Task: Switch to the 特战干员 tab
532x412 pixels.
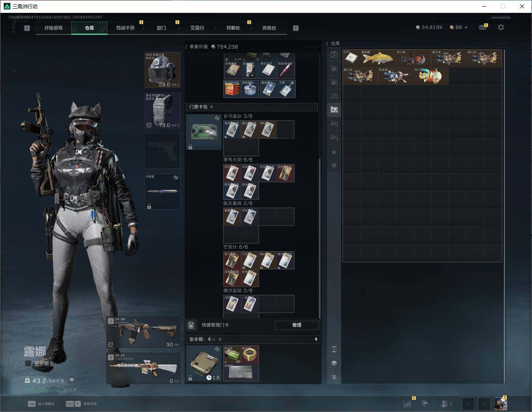Action: tap(125, 28)
